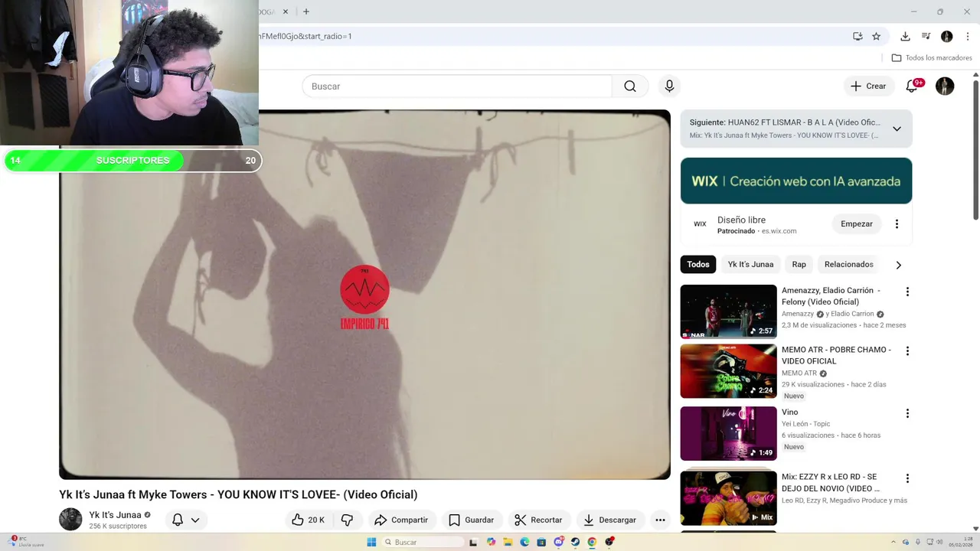
Task: Open the volume icon in system tray
Action: point(939,542)
